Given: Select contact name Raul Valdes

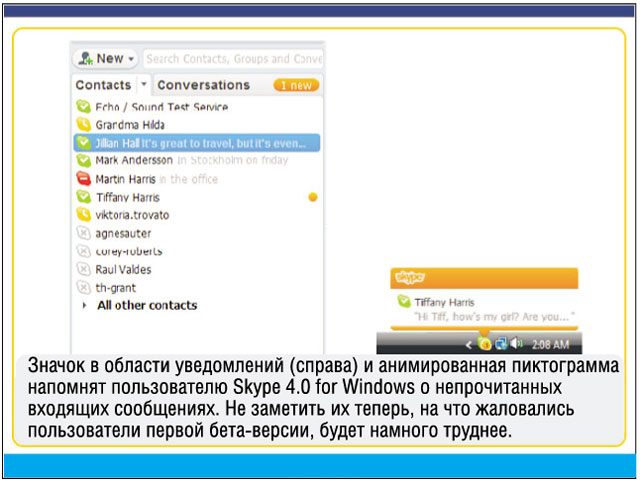Looking at the screenshot, I should [123, 269].
